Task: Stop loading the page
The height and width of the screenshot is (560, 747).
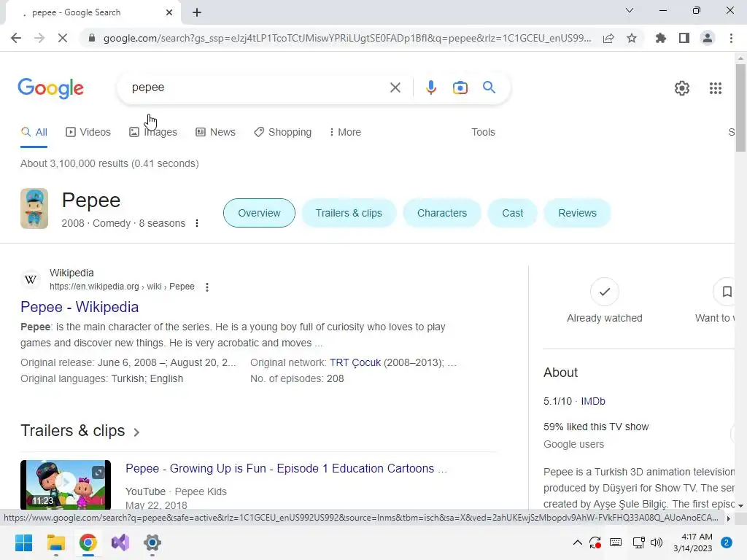Action: coord(63,38)
